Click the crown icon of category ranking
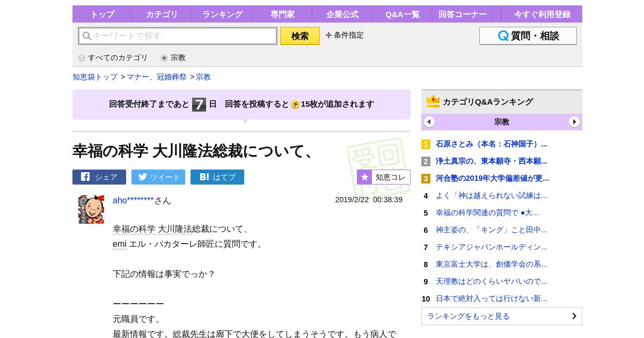The width and height of the screenshot is (644, 338). point(433,101)
